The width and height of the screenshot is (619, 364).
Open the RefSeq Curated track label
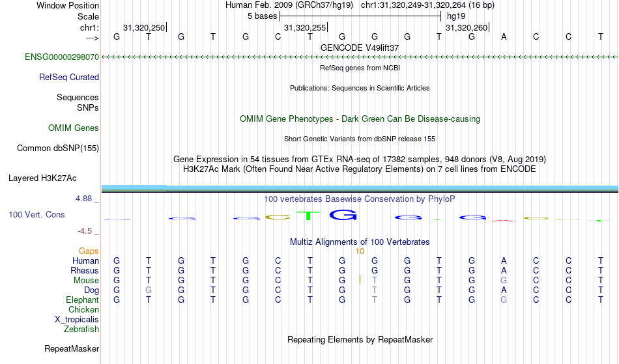69,77
